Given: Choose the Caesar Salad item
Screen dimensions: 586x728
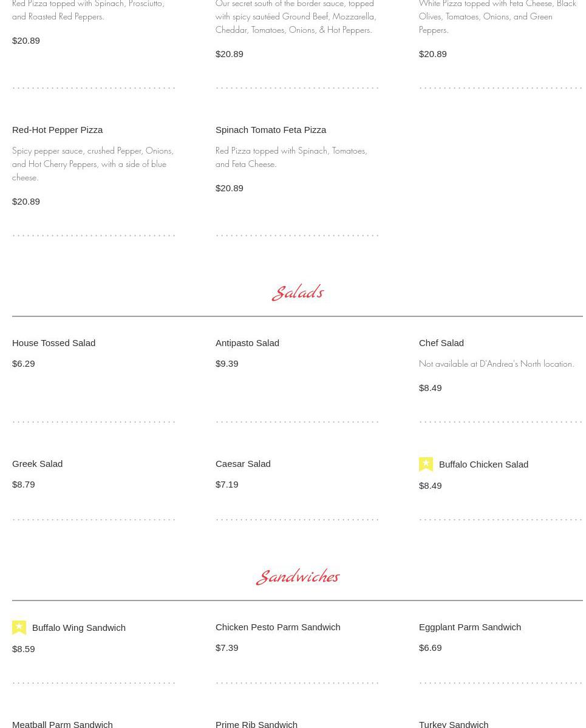Looking at the screenshot, I should pyautogui.click(x=243, y=464).
